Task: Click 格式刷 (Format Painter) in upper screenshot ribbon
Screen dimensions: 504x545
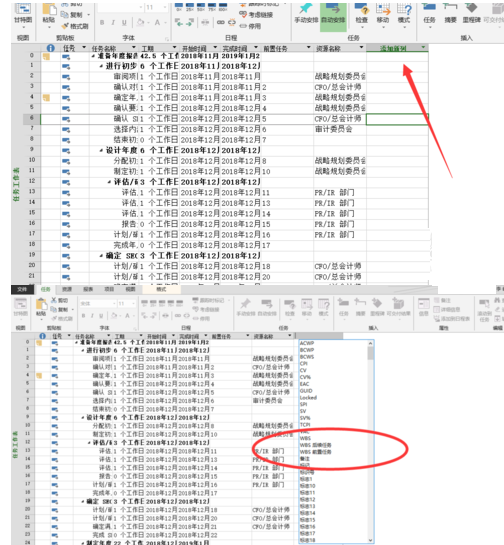Action: pos(75,26)
